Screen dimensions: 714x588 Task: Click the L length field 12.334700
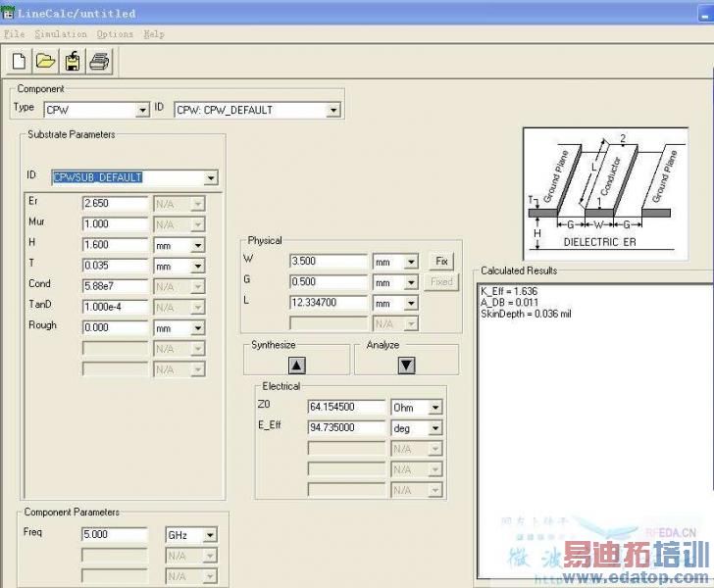[329, 302]
